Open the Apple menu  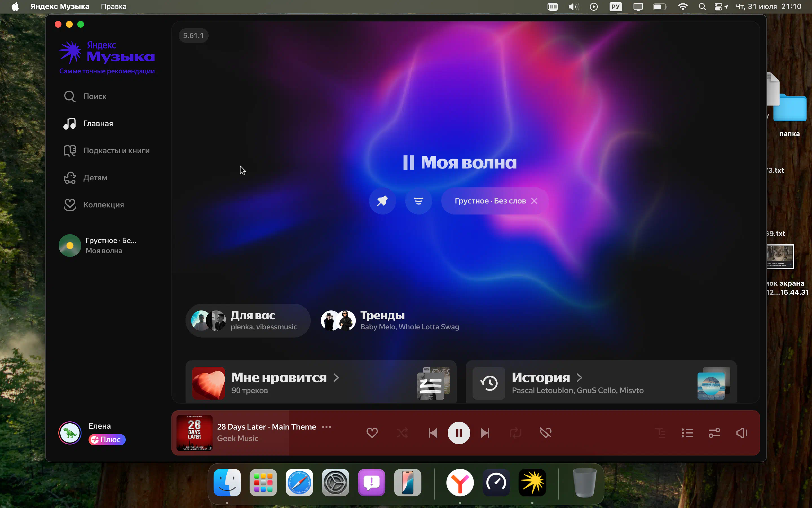tap(15, 6)
